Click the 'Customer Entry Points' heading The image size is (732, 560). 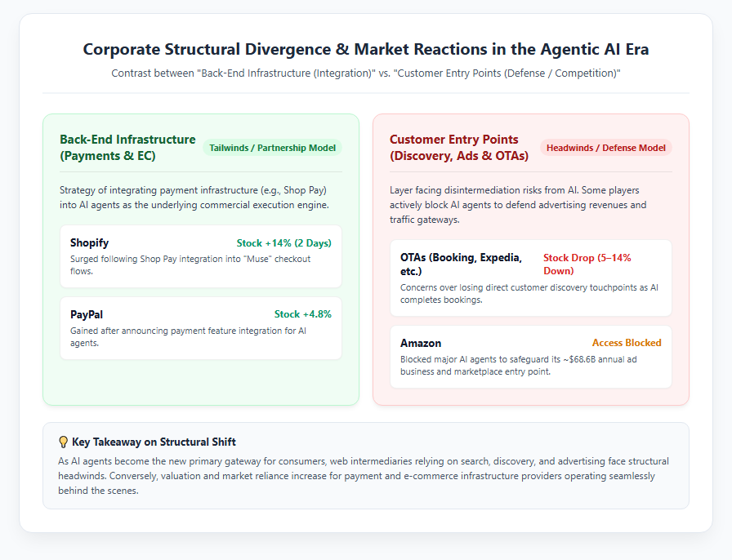tap(459, 148)
